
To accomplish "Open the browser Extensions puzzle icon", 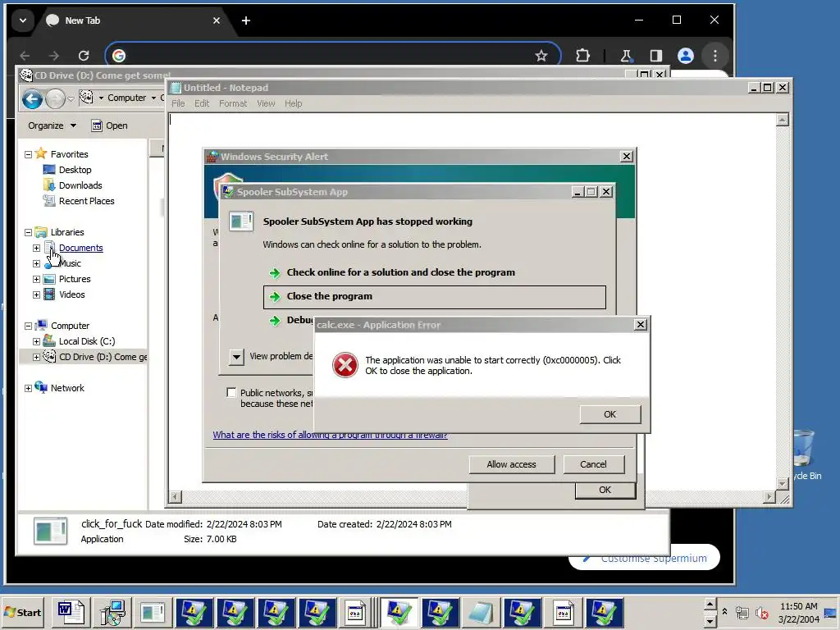I will click(x=582, y=56).
